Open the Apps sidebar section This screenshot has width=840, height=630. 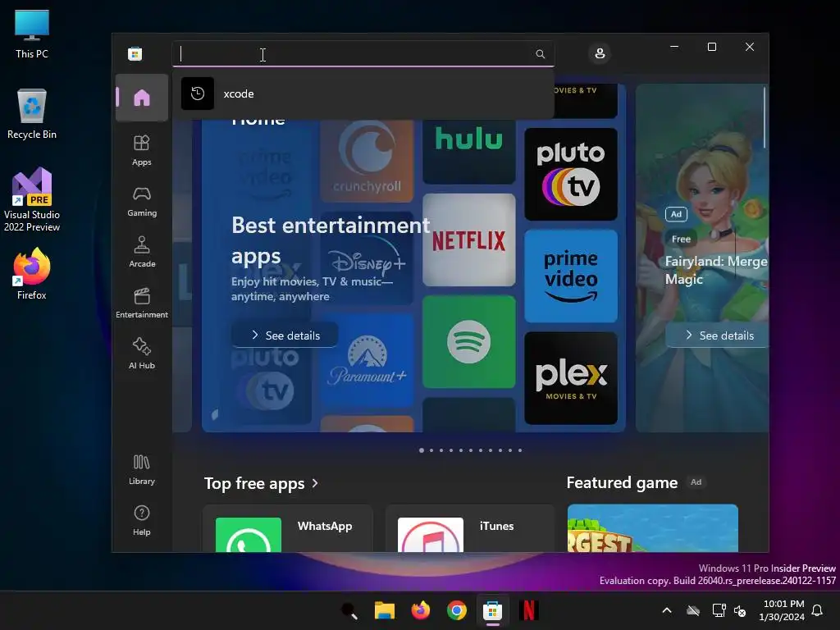[141, 150]
